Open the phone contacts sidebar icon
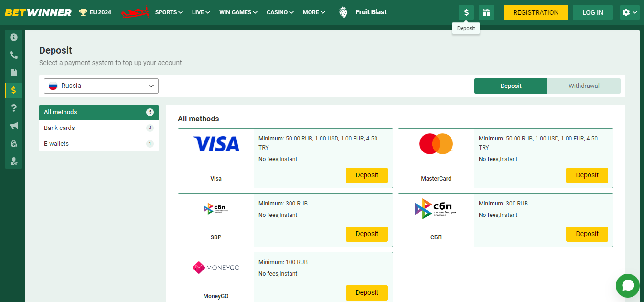 tap(14, 55)
